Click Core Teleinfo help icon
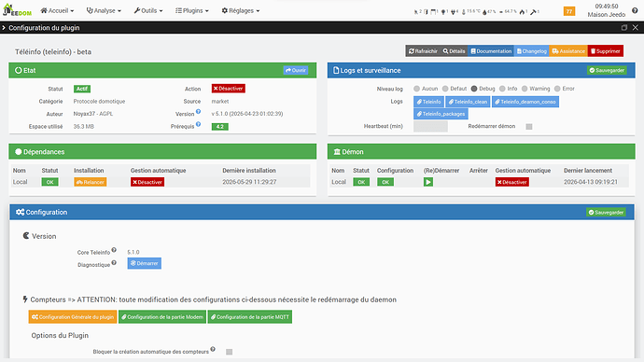 coord(114,249)
